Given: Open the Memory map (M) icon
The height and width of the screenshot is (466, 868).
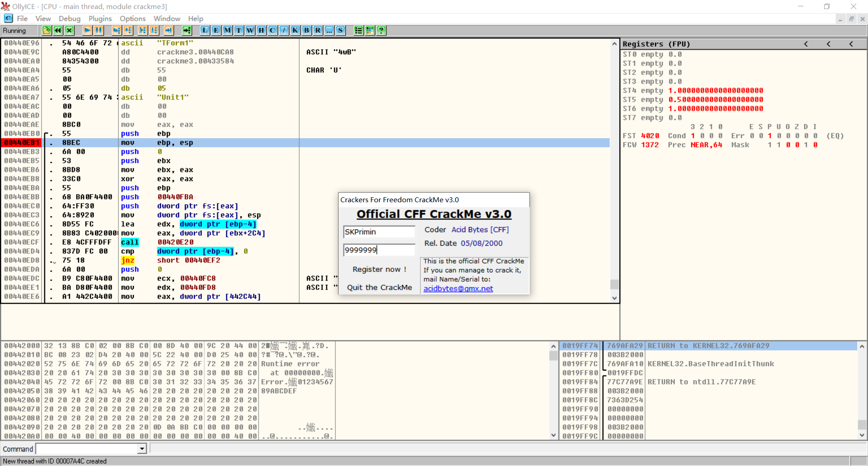Looking at the screenshot, I should [227, 30].
